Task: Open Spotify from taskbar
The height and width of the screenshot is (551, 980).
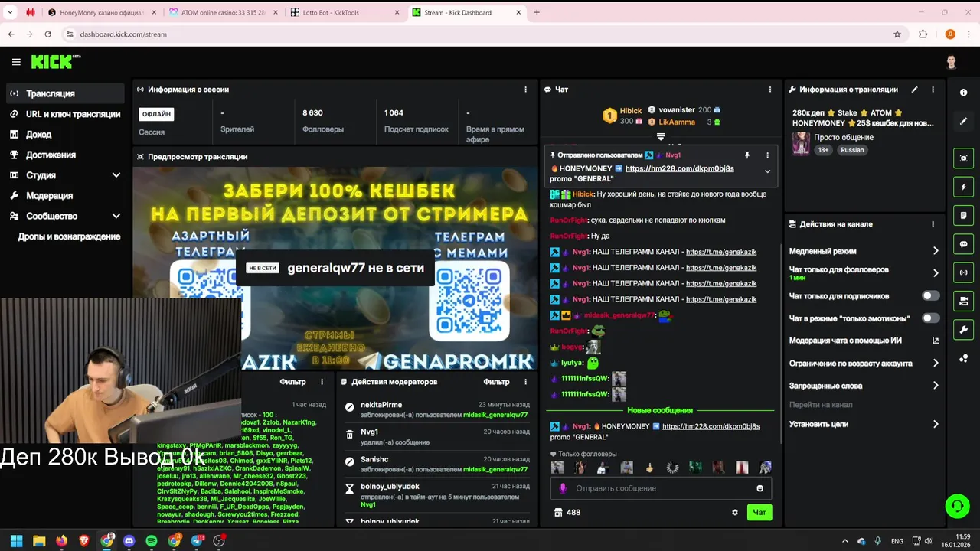Action: [x=152, y=541]
